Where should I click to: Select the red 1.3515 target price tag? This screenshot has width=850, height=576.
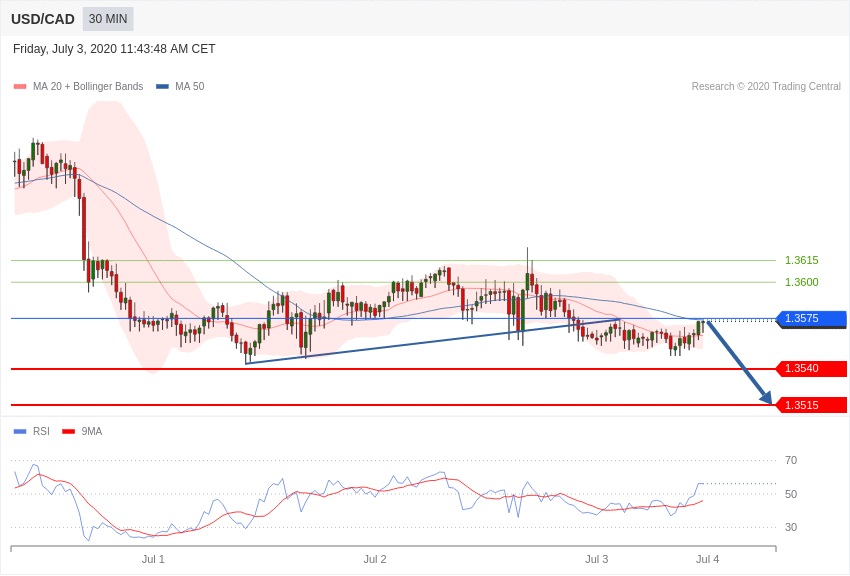[812, 405]
